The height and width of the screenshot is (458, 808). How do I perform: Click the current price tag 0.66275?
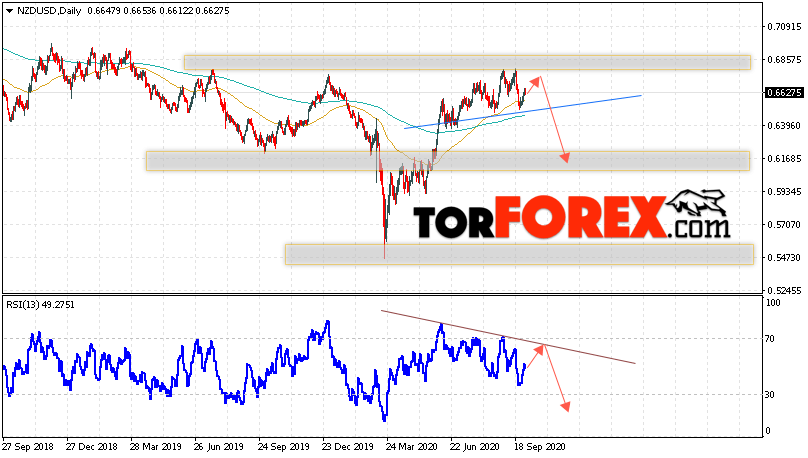click(x=784, y=93)
